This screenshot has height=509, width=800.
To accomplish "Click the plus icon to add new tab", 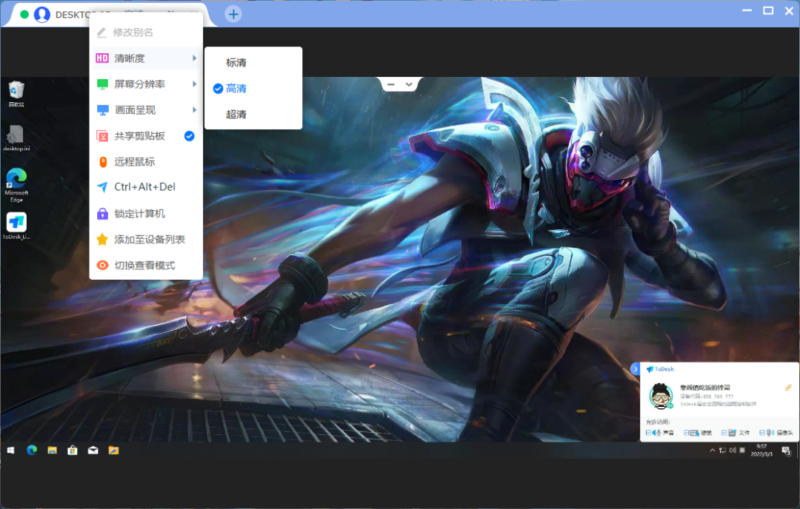I will [x=233, y=14].
